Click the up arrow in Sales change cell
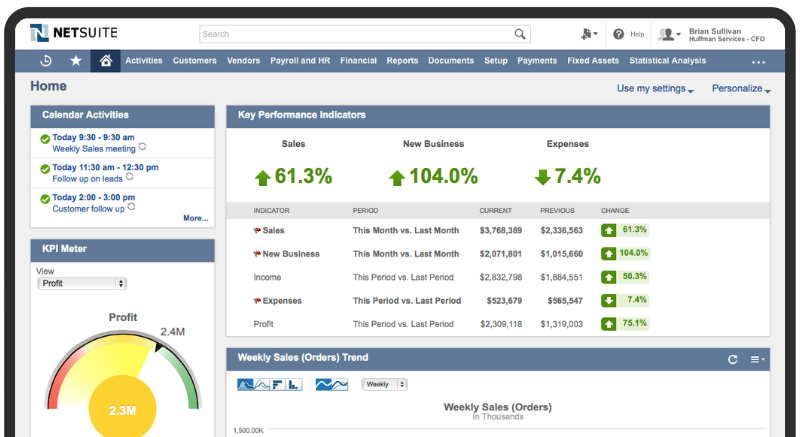 tap(608, 230)
